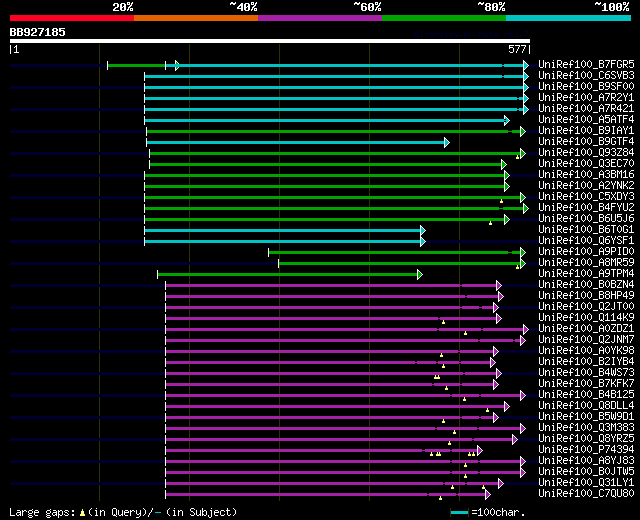640x520 pixels.
Task: Click the 577 query end position label
Action: 517,50
